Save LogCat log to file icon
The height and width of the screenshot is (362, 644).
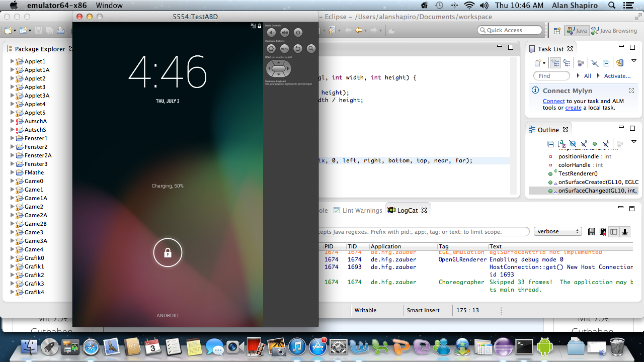(592, 232)
